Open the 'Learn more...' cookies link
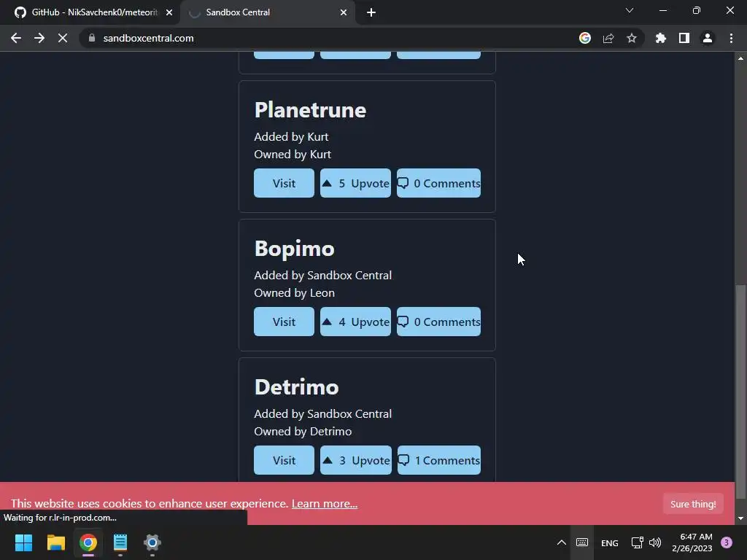Image resolution: width=747 pixels, height=560 pixels. pyautogui.click(x=325, y=503)
